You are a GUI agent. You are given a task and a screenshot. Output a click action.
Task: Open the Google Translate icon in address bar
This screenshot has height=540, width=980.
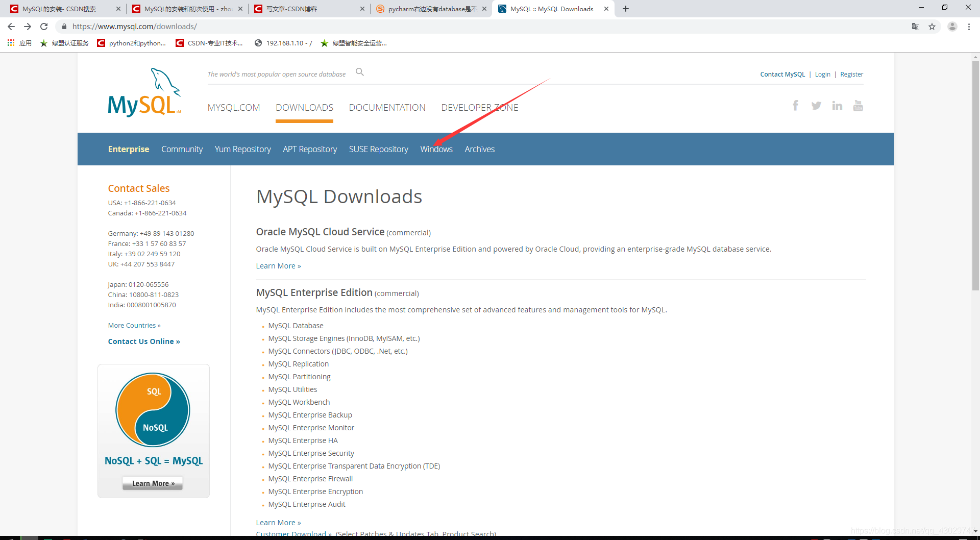click(x=915, y=27)
